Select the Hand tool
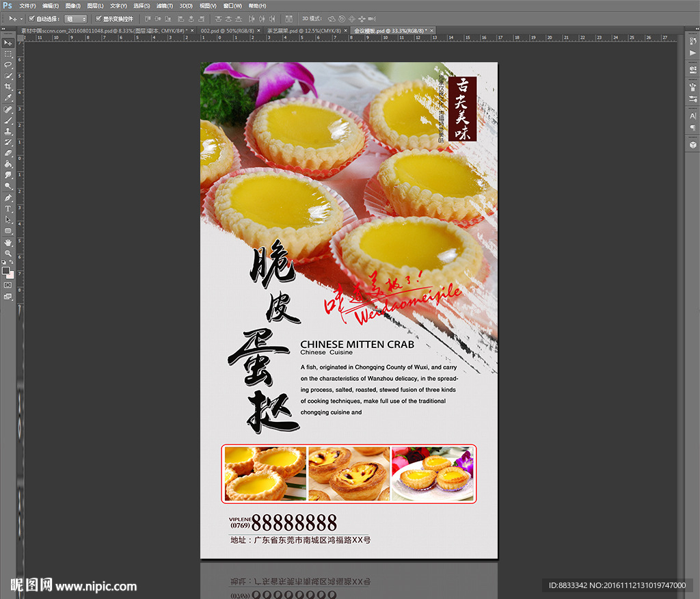The width and height of the screenshot is (700, 599). 8,243
